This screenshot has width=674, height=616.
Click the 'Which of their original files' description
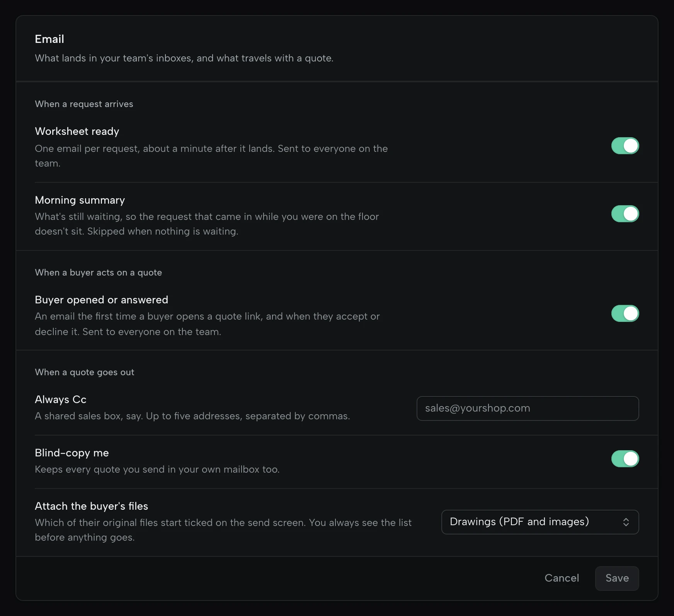pyautogui.click(x=223, y=530)
